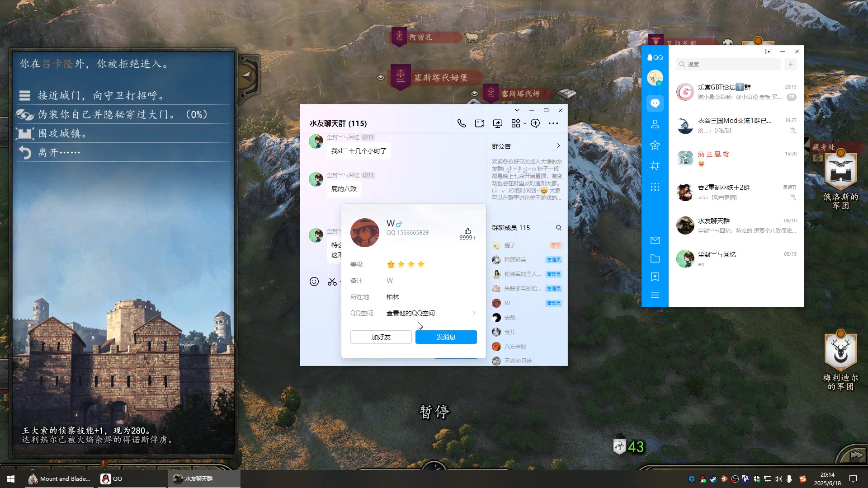Open the hamburger main menu in QQ sidebar
This screenshot has width=868, height=488.
click(655, 295)
